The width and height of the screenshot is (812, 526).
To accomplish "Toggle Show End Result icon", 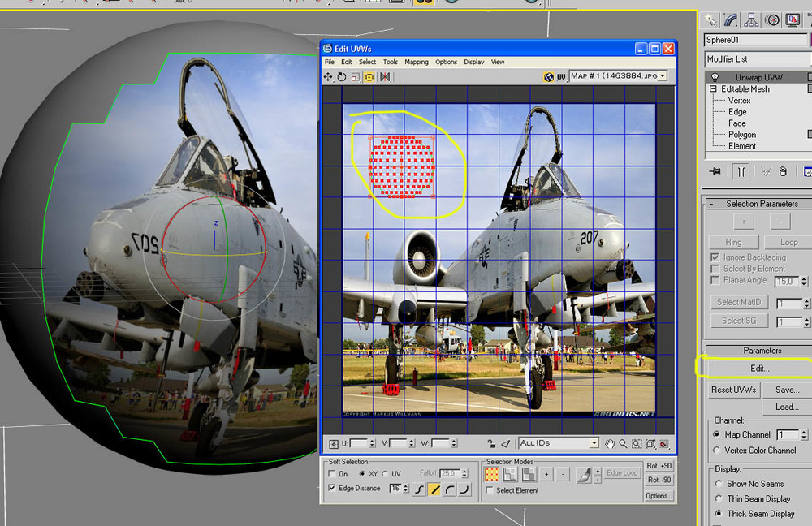I will pos(741,171).
